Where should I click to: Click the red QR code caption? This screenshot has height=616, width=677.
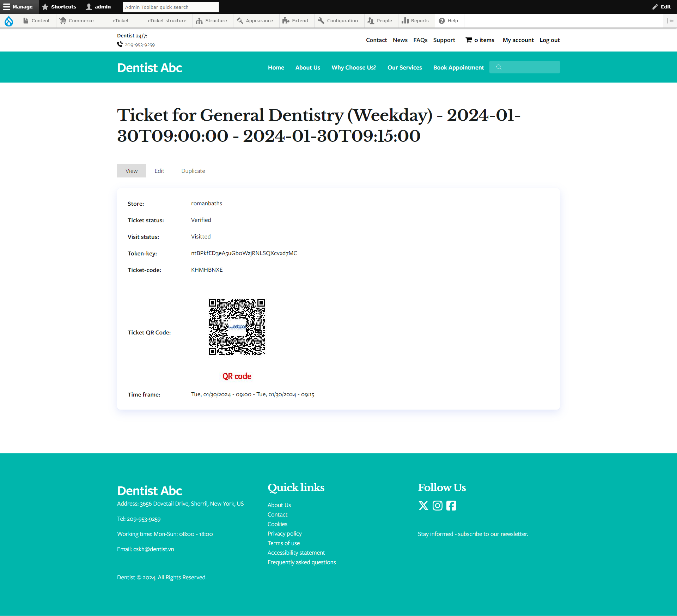[237, 376]
